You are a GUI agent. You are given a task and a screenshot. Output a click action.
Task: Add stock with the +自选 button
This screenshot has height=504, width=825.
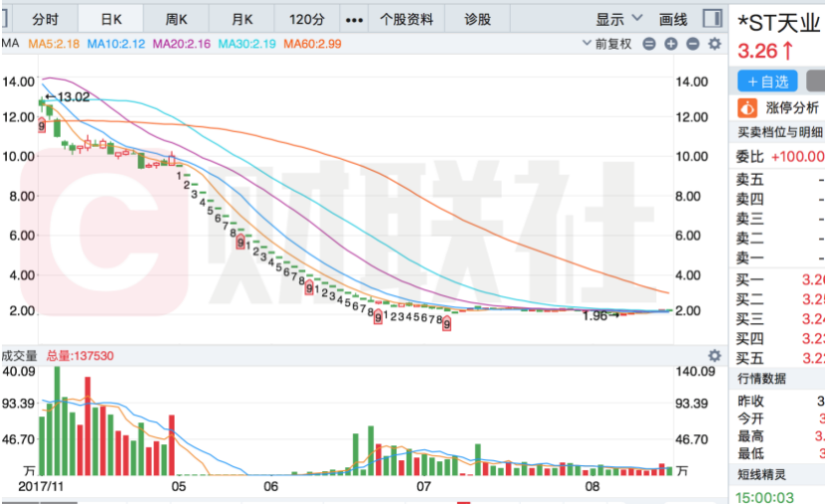pyautogui.click(x=767, y=81)
